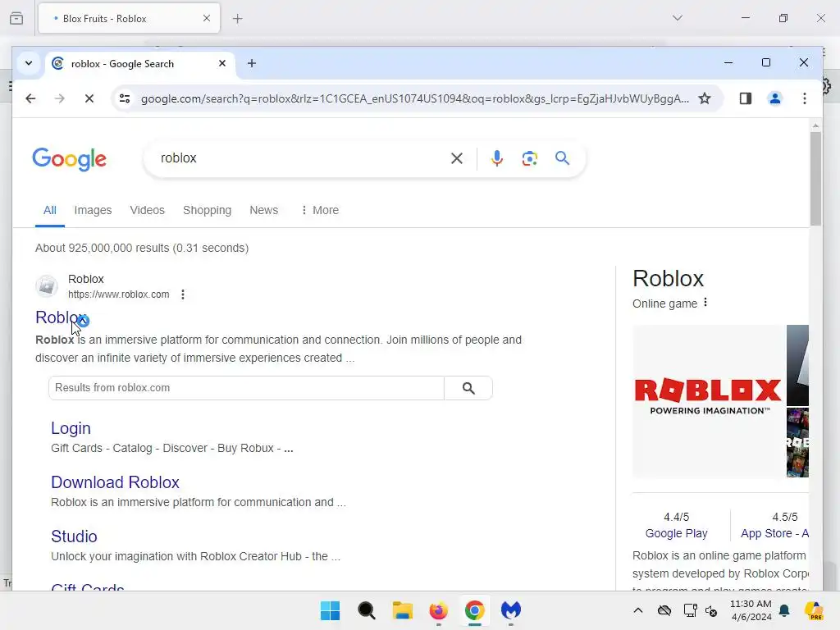This screenshot has height=630, width=840.
Task: Open the App Store rating link
Action: tap(774, 533)
